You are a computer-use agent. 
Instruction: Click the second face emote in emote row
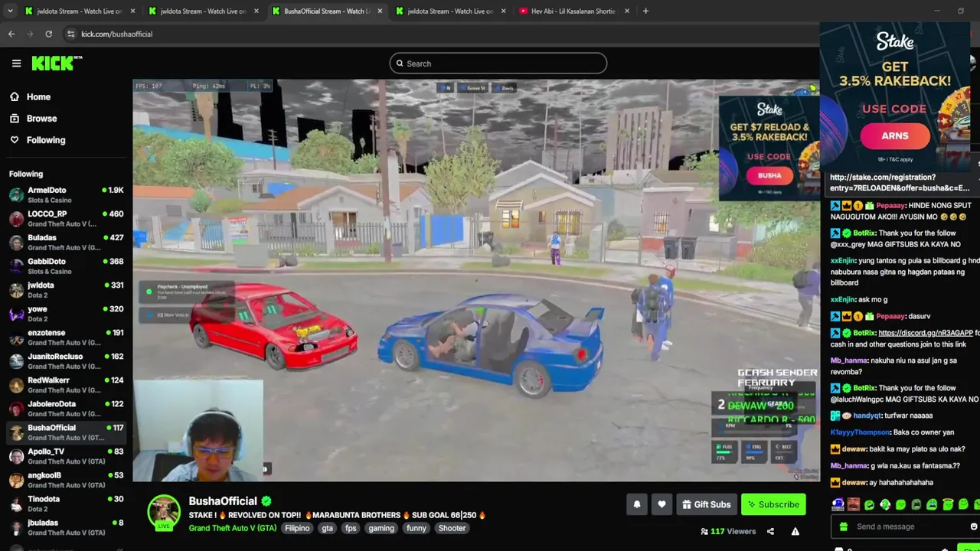tap(854, 504)
